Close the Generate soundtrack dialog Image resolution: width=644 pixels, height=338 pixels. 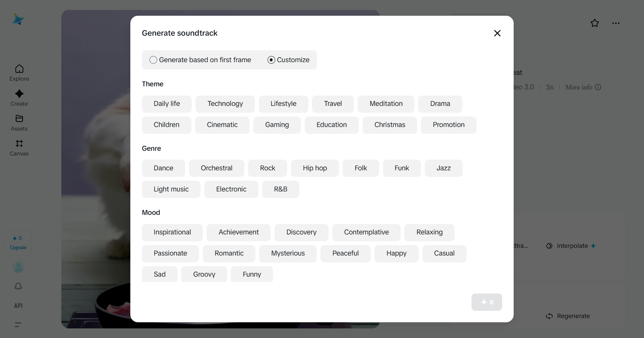click(x=497, y=33)
